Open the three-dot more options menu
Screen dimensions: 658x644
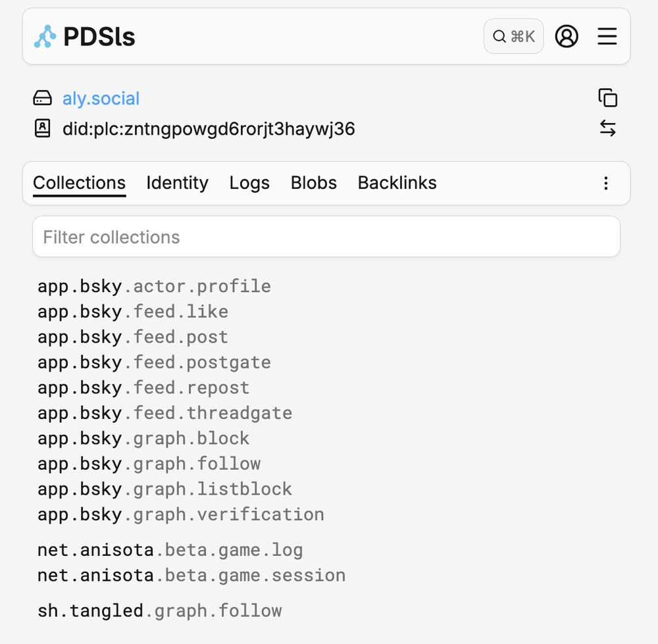tap(607, 184)
